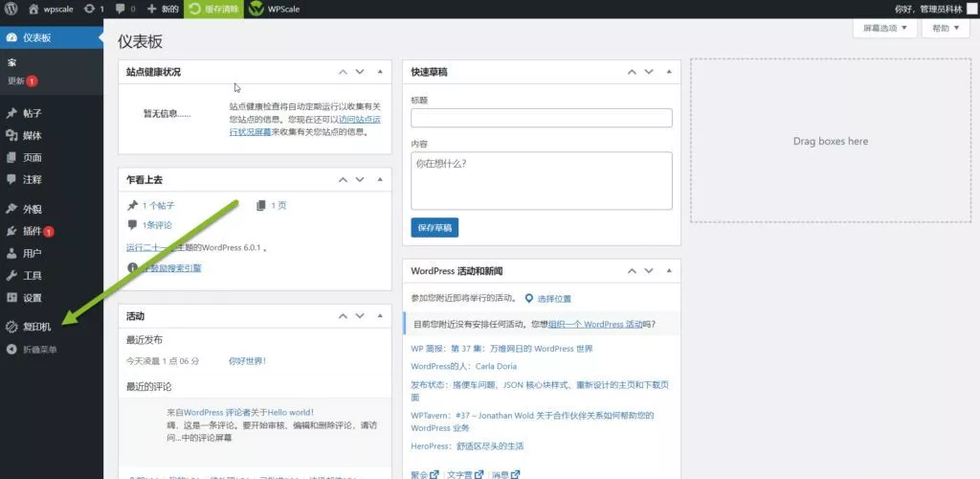The height and width of the screenshot is (479, 980).
Task: Toggle collapse of 站点健康状况 panel
Action: [380, 72]
